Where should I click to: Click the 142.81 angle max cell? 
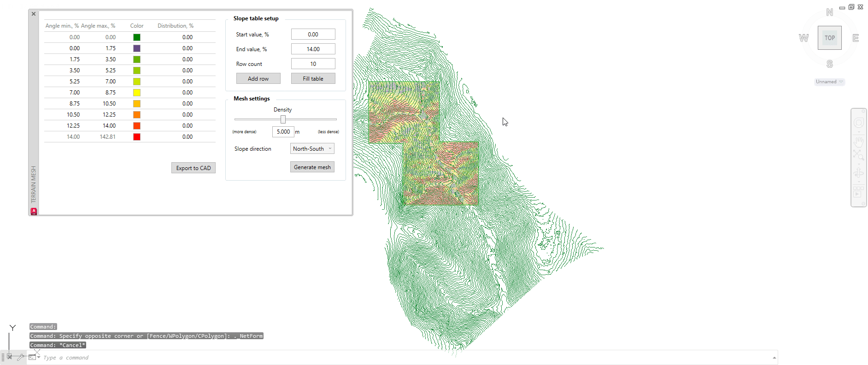point(107,137)
